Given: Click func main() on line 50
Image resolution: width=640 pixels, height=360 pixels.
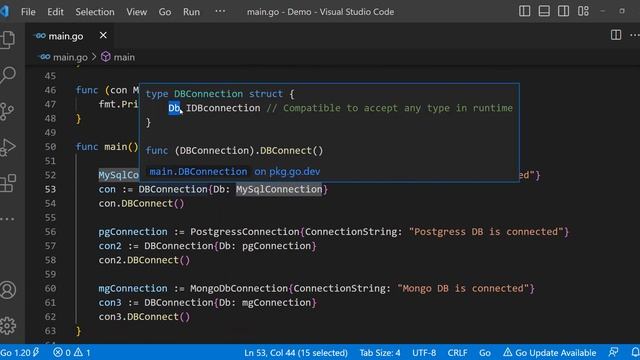Looking at the screenshot, I should click(107, 147).
